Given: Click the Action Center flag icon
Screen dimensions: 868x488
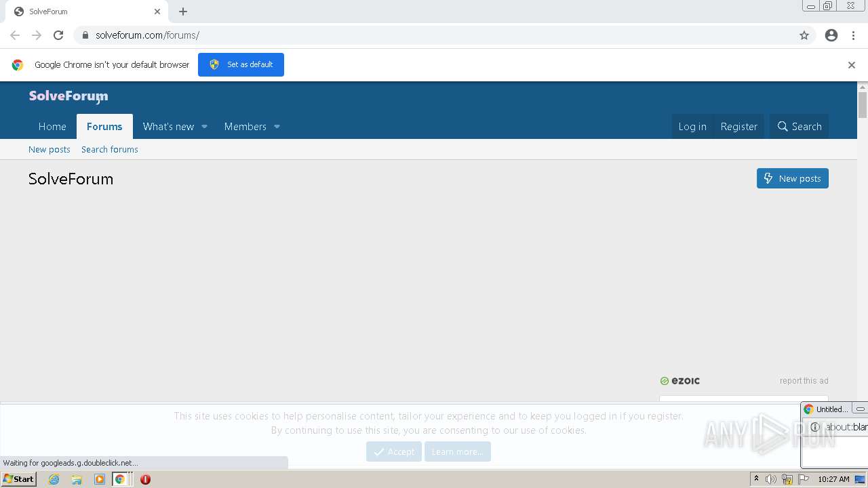Looking at the screenshot, I should pos(804,479).
